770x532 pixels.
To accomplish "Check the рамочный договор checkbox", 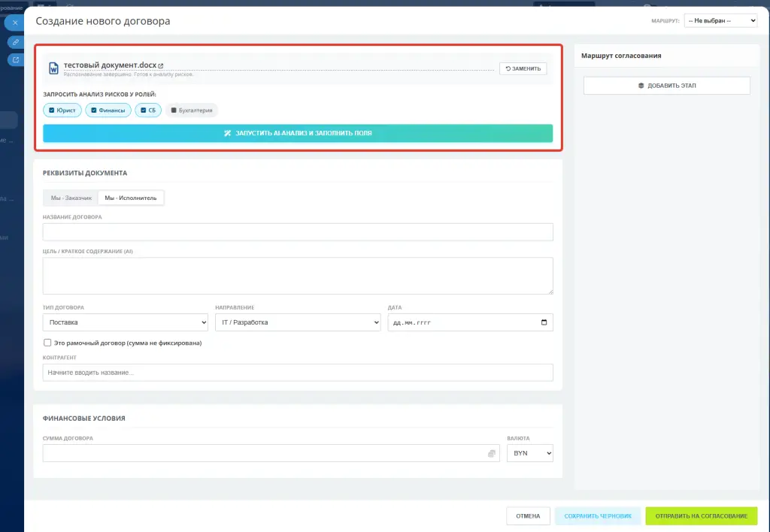I will (x=47, y=343).
